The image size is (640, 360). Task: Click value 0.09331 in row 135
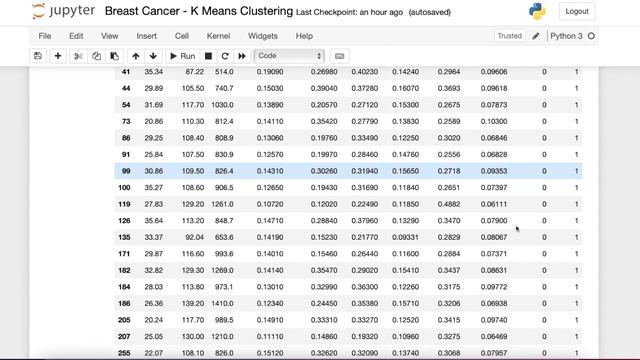pos(405,237)
